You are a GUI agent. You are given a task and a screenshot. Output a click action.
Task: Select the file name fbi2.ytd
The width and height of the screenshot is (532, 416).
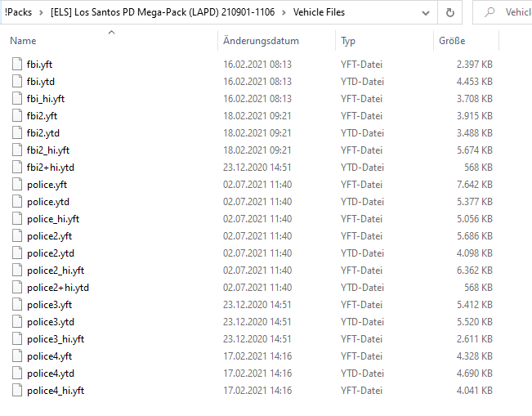(43, 133)
